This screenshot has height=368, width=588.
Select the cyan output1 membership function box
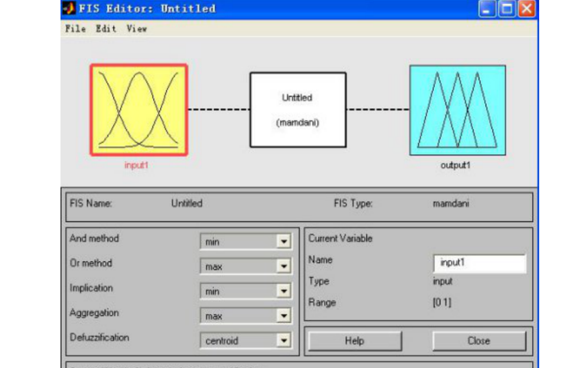[457, 110]
